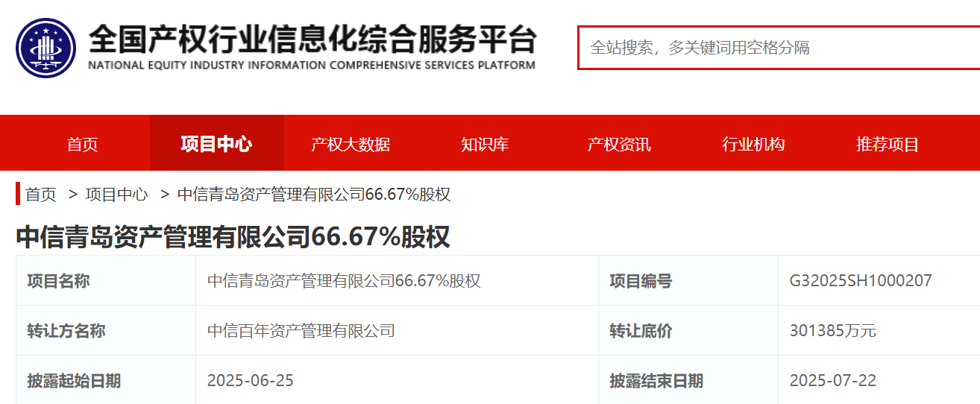This screenshot has height=404, width=980.
Task: Select project number G32025SH1000207
Action: 861,281
